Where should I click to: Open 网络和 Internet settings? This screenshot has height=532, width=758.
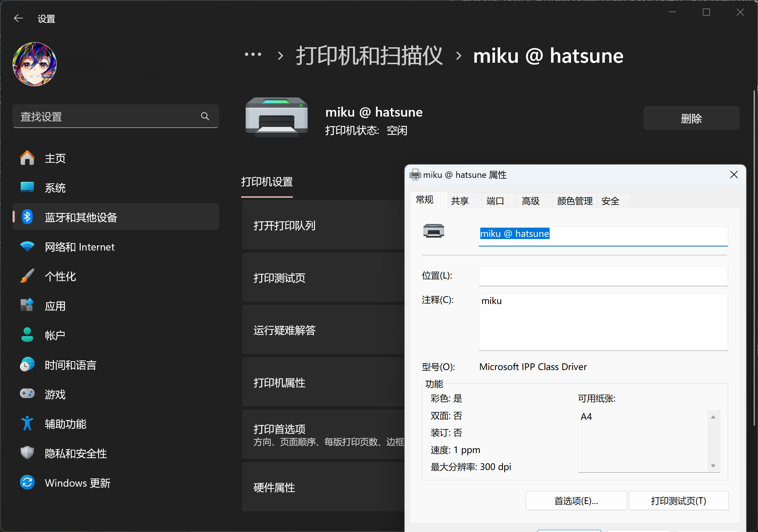pos(115,247)
